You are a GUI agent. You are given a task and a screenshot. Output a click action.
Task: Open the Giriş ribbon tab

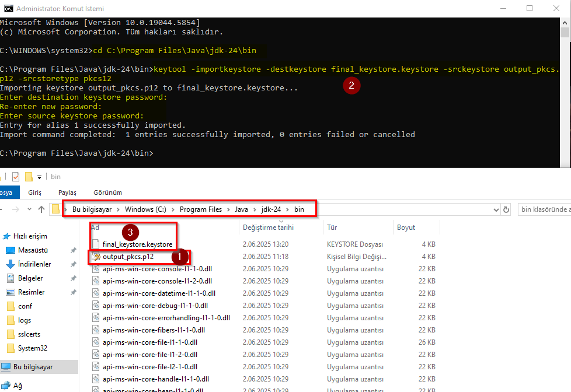35,192
